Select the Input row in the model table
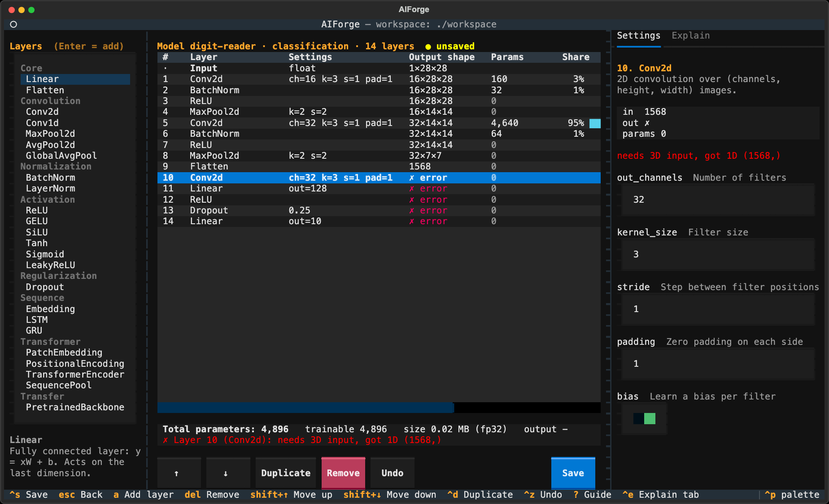The width and height of the screenshot is (829, 504). [379, 68]
